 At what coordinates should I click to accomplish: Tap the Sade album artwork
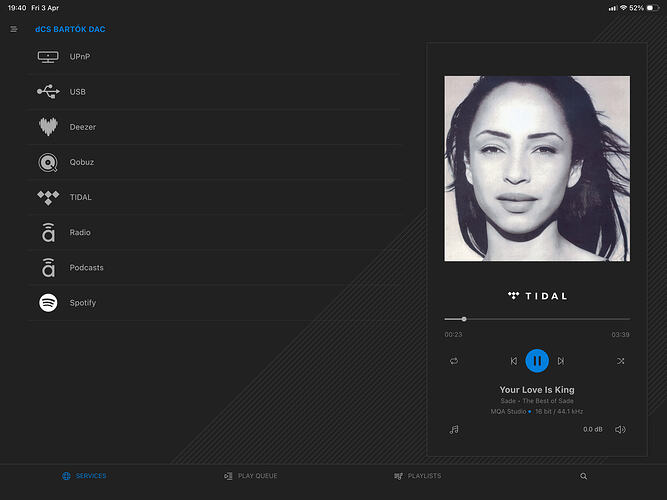pyautogui.click(x=537, y=168)
